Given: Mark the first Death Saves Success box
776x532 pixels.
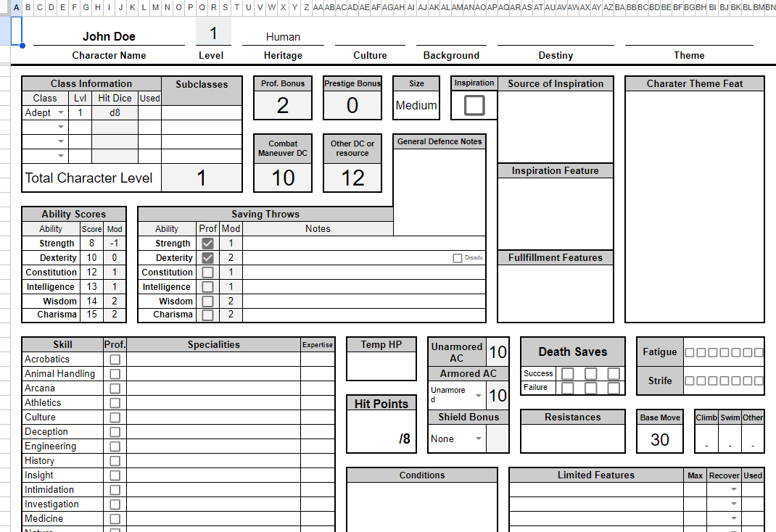Looking at the screenshot, I should [x=568, y=373].
